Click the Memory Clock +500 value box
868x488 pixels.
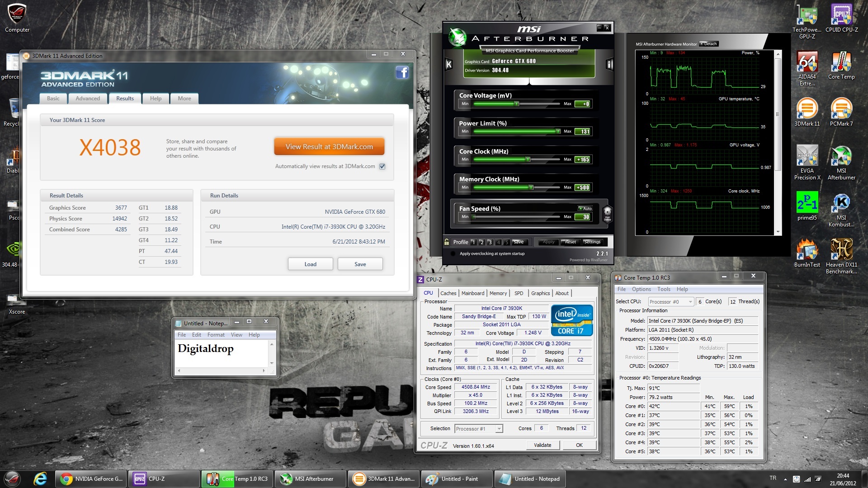pyautogui.click(x=582, y=188)
